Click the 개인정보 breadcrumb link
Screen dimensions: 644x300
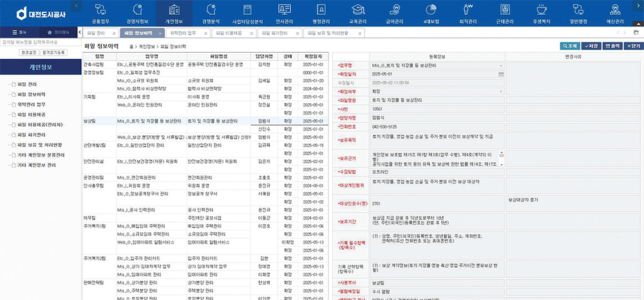tap(147, 47)
